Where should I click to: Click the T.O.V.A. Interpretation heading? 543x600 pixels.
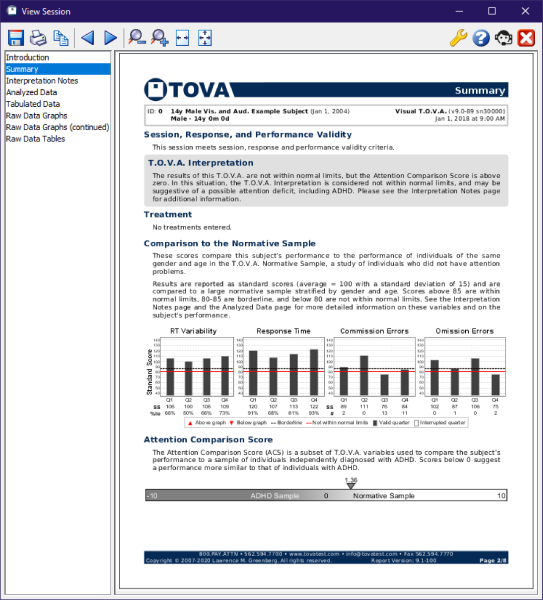(201, 163)
